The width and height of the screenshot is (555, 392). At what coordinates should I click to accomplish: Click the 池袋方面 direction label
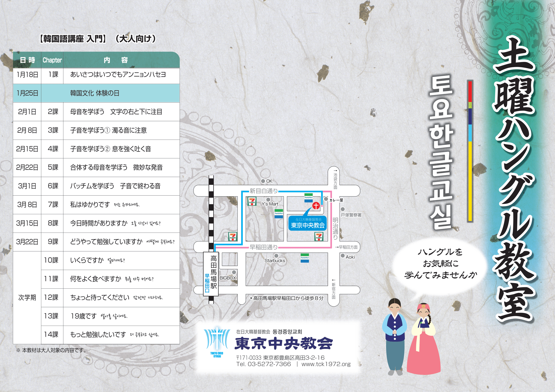click(x=335, y=179)
